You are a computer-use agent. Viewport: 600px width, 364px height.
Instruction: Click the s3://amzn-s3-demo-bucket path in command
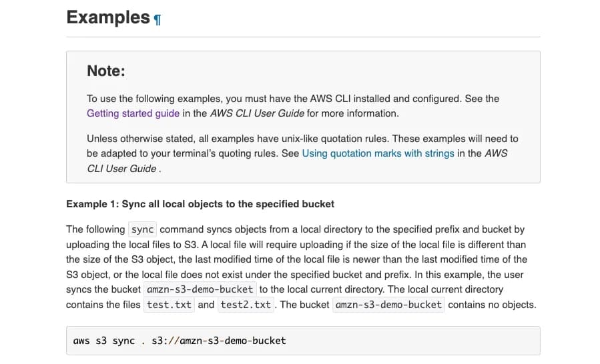tap(219, 341)
